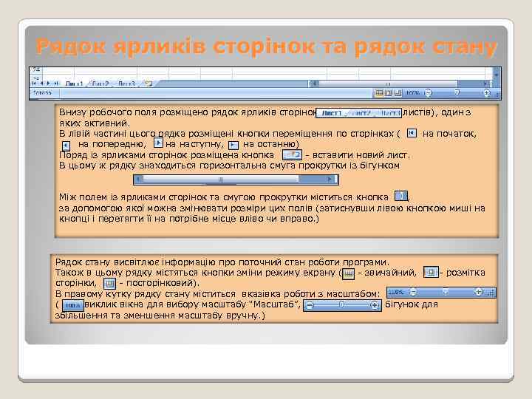Click left arrow of illustrated scrollbar under 'бігунком'
The image size is (532, 399).
point(138,179)
